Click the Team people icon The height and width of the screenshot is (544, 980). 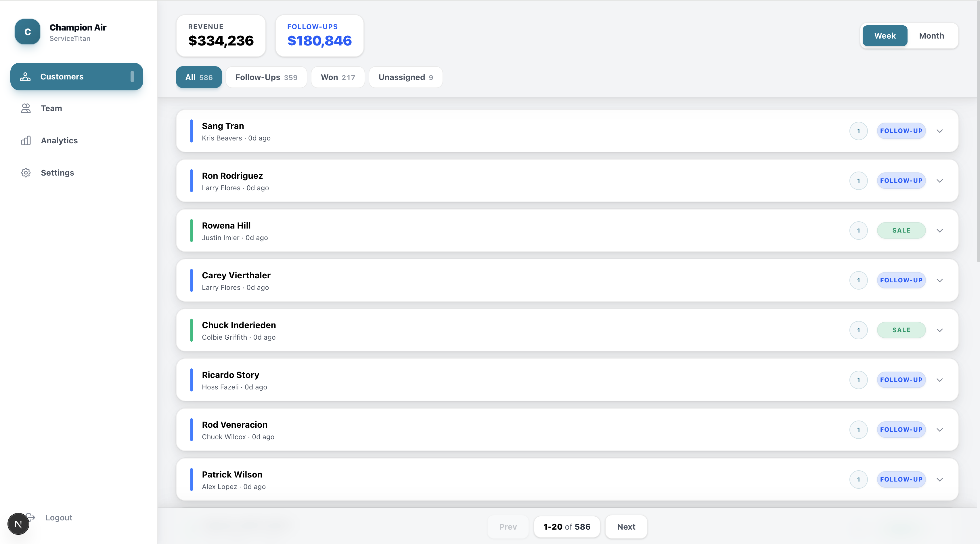point(26,109)
